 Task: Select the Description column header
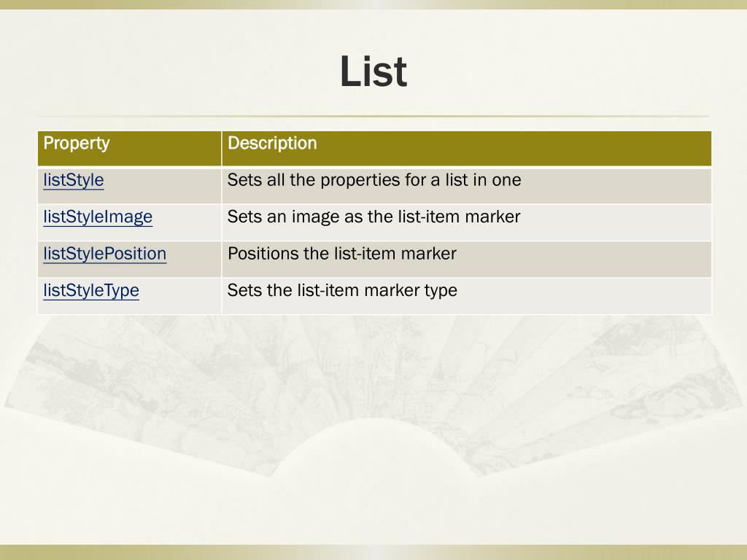[467, 149]
